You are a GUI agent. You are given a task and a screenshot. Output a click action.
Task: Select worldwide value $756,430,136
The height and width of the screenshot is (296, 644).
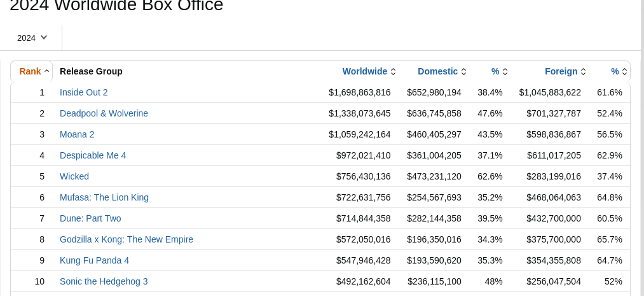point(364,176)
